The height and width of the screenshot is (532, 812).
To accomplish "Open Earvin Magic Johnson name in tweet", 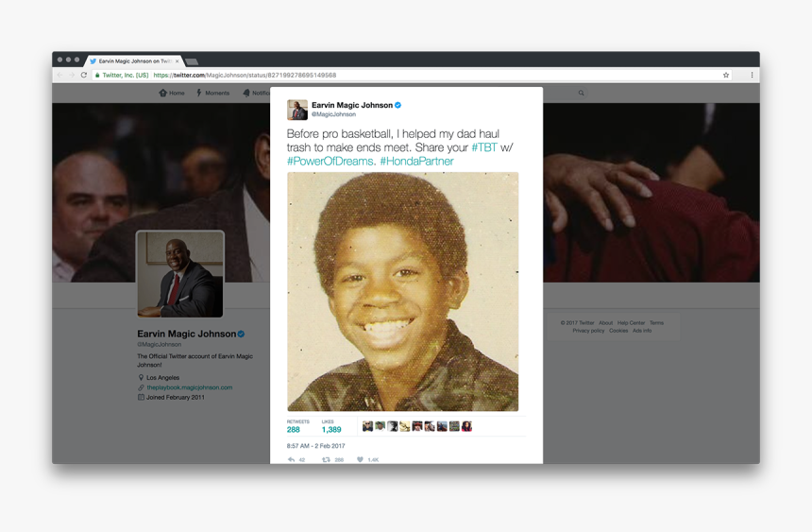I will click(352, 105).
